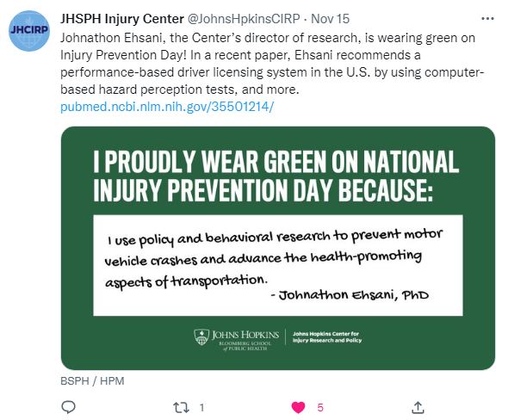Click the JHCIRP profile avatar
The width and height of the screenshot is (508, 420).
[29, 31]
